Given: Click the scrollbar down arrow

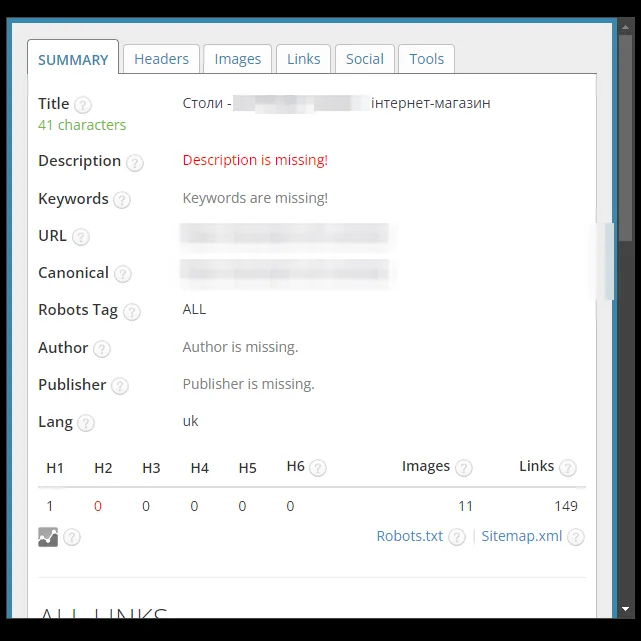Looking at the screenshot, I should 625,609.
